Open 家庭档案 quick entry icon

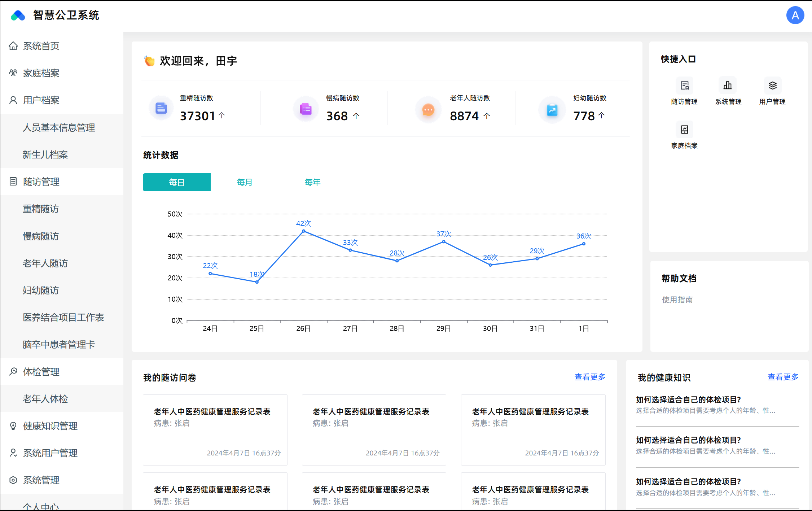tap(684, 130)
